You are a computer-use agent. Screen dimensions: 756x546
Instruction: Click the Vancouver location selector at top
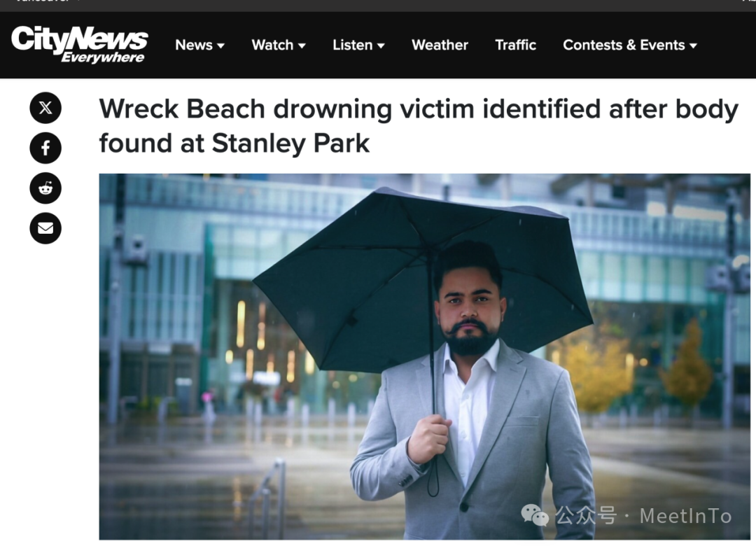click(43, 1)
